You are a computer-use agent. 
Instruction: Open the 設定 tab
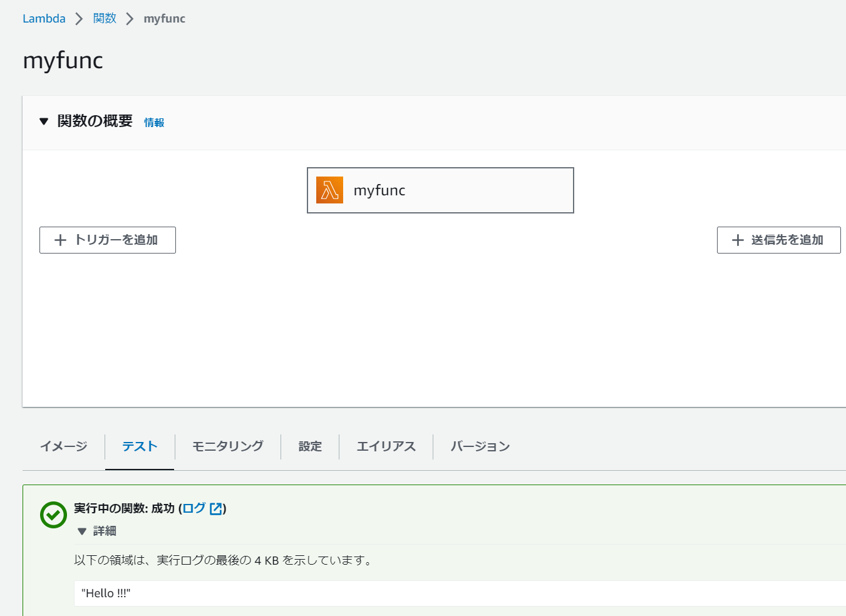(x=310, y=446)
